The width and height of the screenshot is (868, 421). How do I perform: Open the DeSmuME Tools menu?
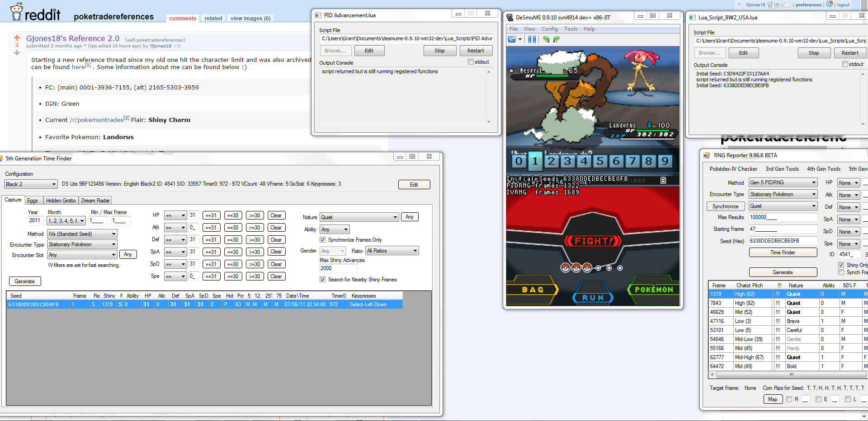coord(571,29)
